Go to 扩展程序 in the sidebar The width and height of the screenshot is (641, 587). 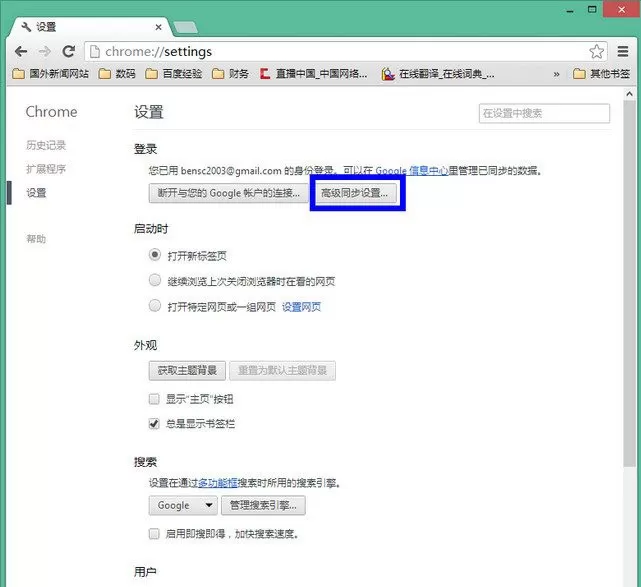click(x=46, y=169)
